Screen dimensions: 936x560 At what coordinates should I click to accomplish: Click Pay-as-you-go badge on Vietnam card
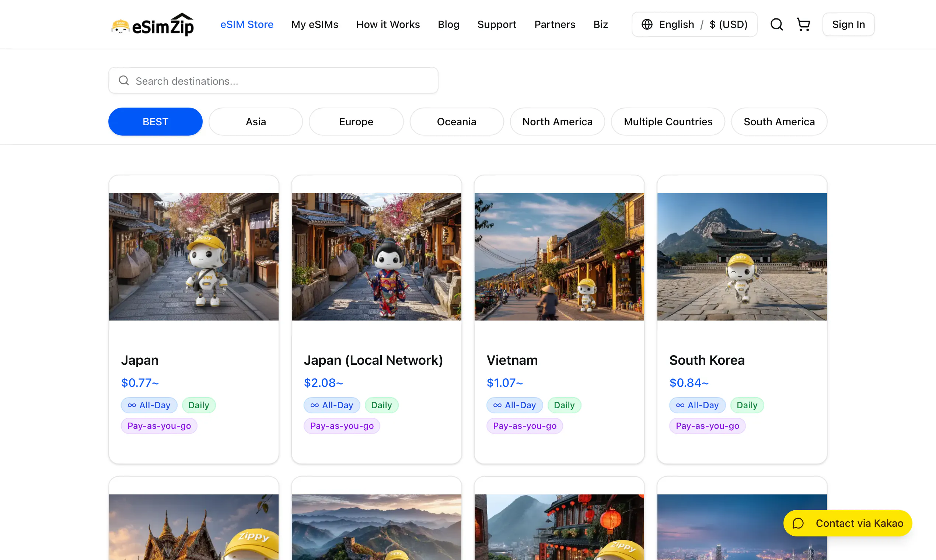pos(525,426)
